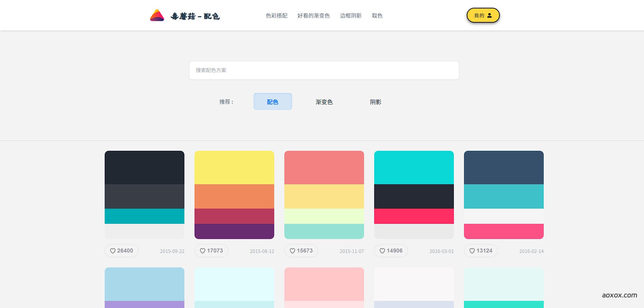Click the 毒蘑菇 - 配色 site title
Screen dimensions: 644x308
tap(195, 16)
